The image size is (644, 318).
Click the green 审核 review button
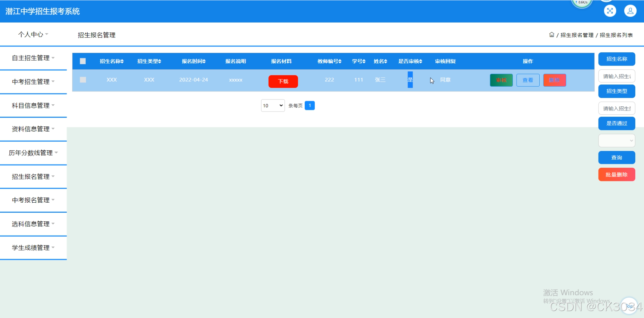[501, 80]
